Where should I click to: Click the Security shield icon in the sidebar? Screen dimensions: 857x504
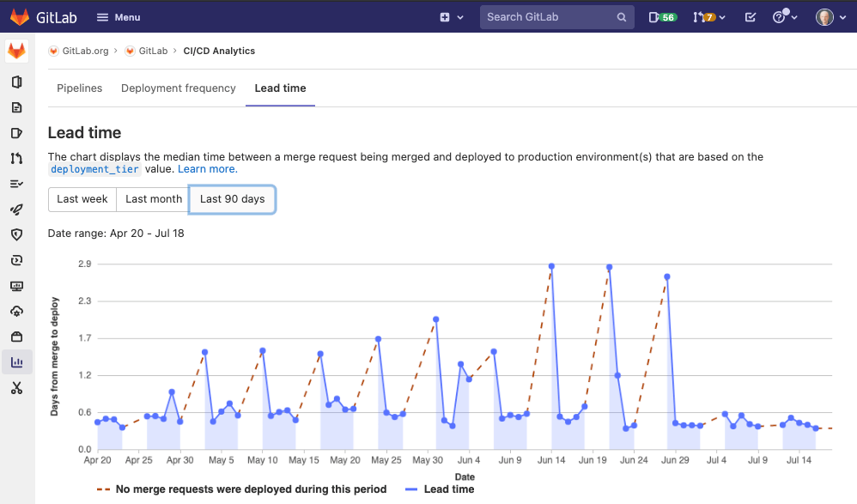17,234
